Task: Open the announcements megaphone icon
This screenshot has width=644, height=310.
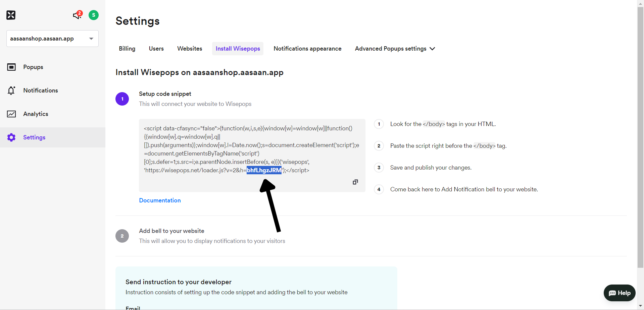Action: point(78,15)
